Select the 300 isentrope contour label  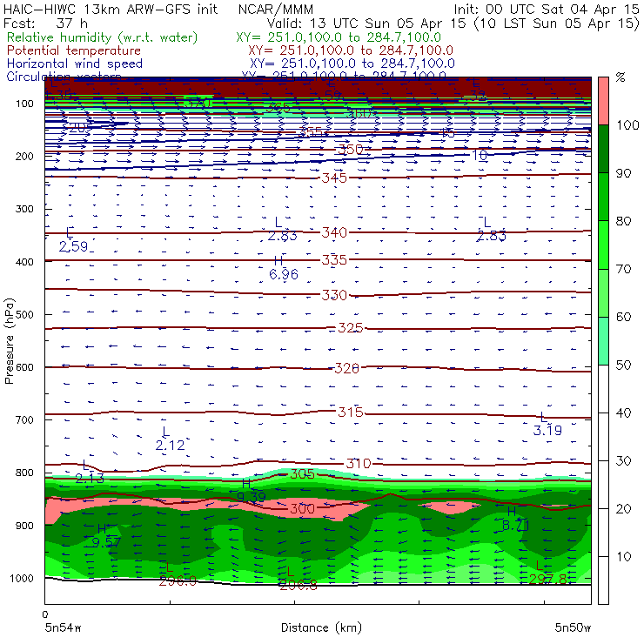[x=302, y=508]
